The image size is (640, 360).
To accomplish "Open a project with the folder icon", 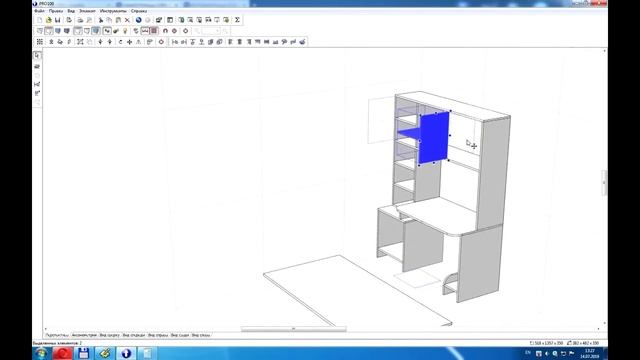I will (x=49, y=20).
